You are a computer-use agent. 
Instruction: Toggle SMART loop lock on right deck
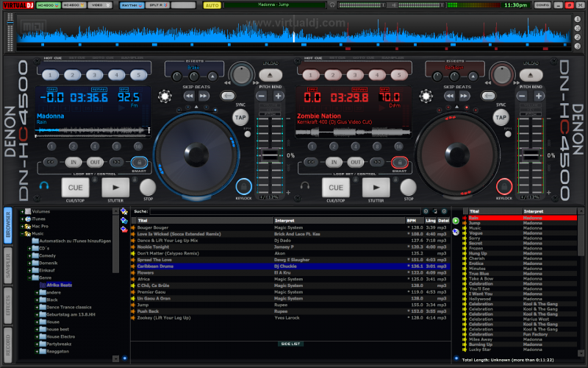pyautogui.click(x=400, y=163)
